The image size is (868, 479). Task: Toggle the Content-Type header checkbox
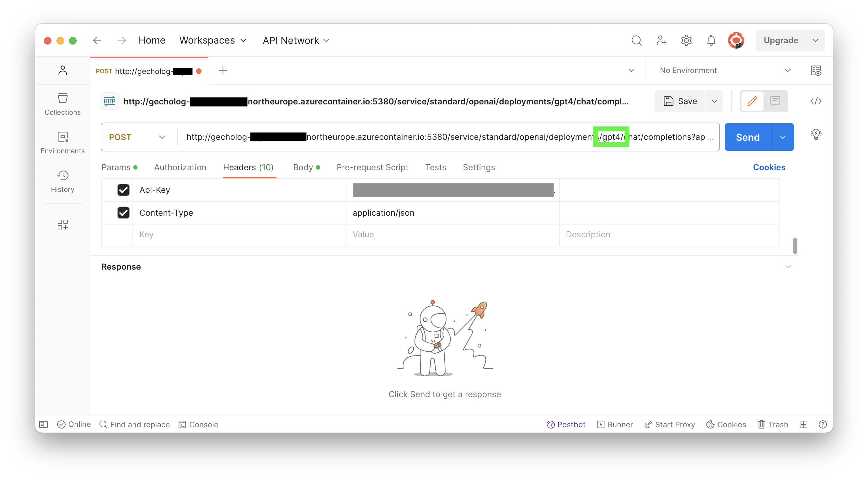coord(123,212)
